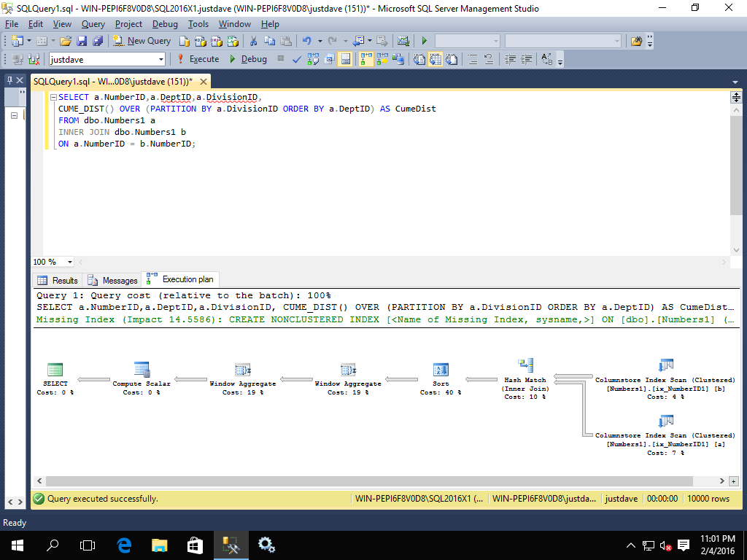Click the Hash Match operator icon
Screen dimensions: 747x560
click(x=525, y=366)
